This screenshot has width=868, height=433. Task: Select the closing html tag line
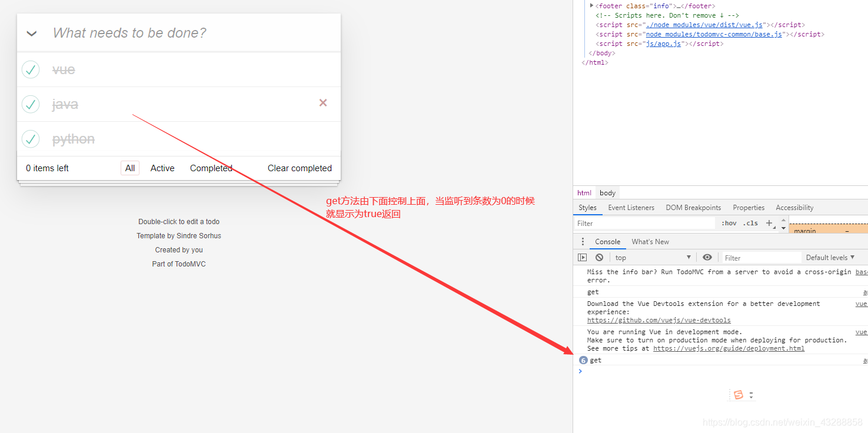coord(595,62)
